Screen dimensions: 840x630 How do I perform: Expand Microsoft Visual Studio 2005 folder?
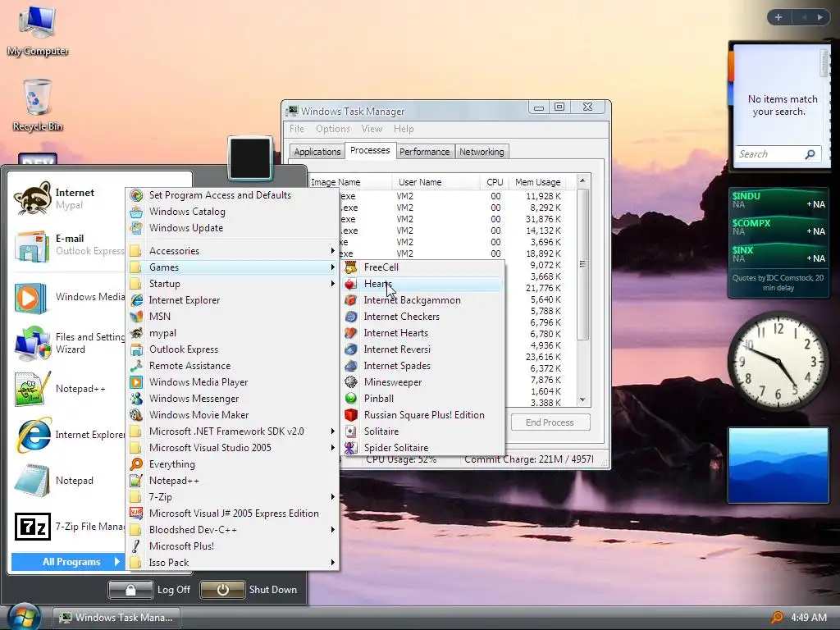pyautogui.click(x=232, y=448)
